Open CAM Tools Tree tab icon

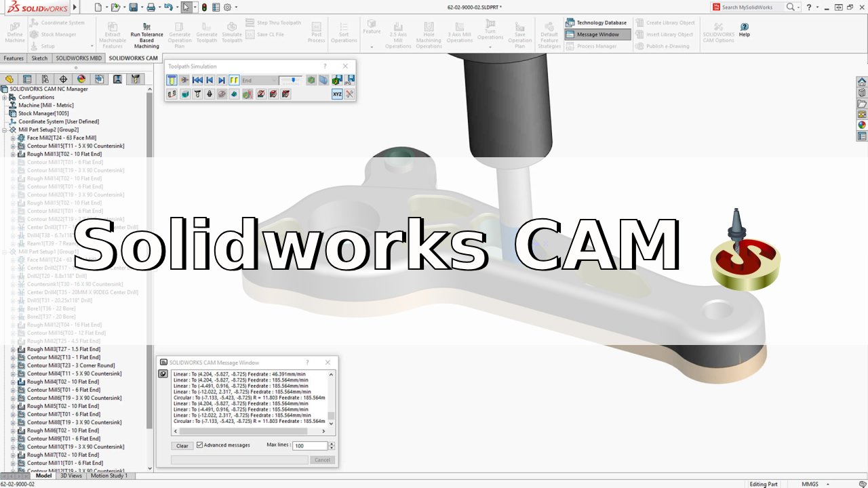click(x=136, y=79)
